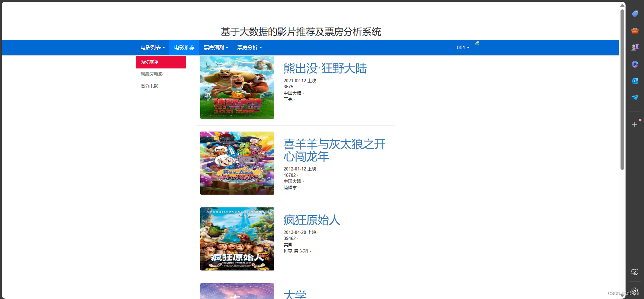Screen dimensions: 644x299
Task: Open the 疯狂原始人 movie title link
Action: pos(312,220)
